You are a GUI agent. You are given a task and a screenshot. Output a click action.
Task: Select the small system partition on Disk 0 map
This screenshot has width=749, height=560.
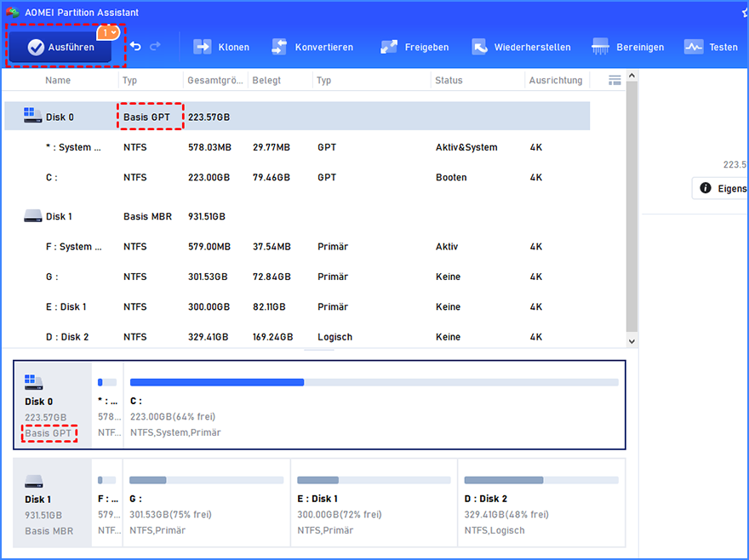pyautogui.click(x=107, y=405)
